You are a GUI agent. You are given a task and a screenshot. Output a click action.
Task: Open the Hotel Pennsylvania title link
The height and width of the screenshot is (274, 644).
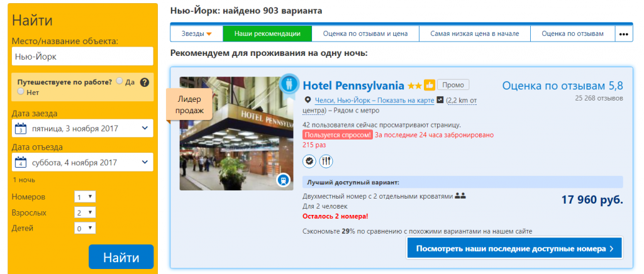[x=353, y=85]
